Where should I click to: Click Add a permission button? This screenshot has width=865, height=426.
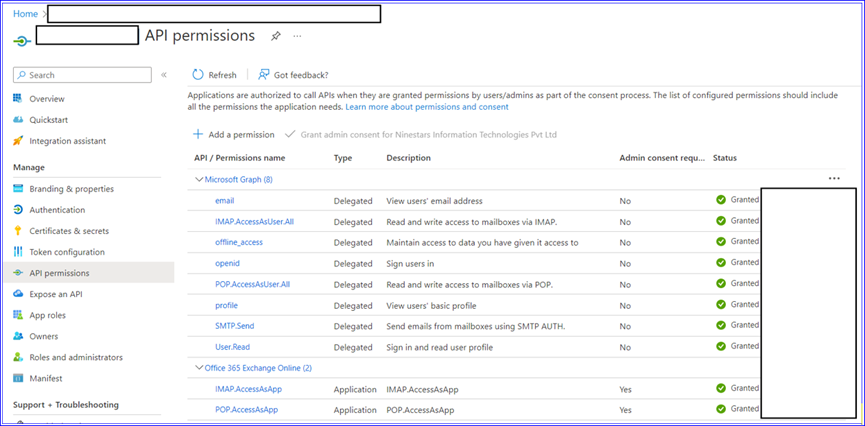233,134
